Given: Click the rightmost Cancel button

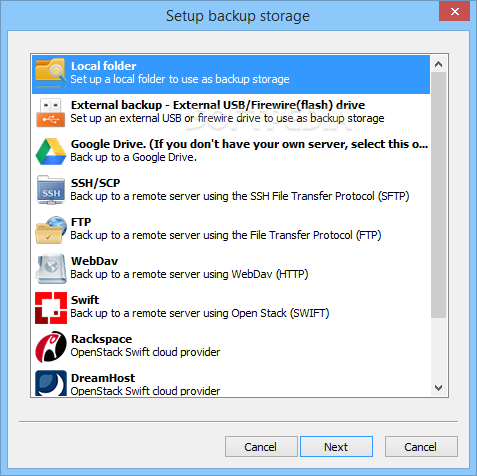Looking at the screenshot, I should tap(421, 447).
